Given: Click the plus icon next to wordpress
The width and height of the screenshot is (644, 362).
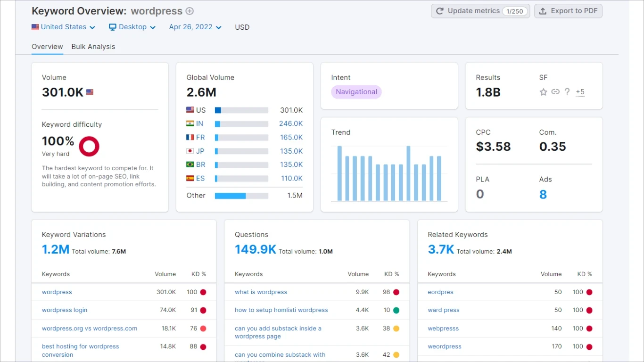Looking at the screenshot, I should [x=190, y=11].
